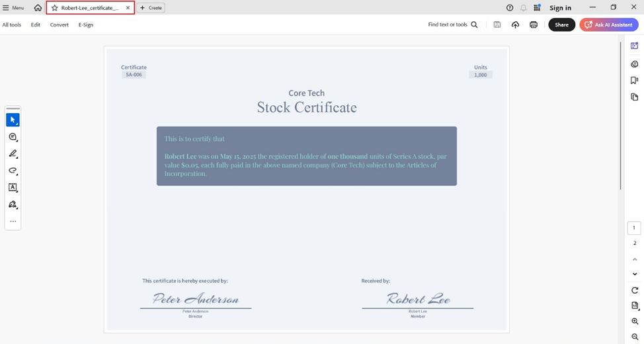Open the Help question mark icon
644x344 pixels.
pyautogui.click(x=510, y=8)
